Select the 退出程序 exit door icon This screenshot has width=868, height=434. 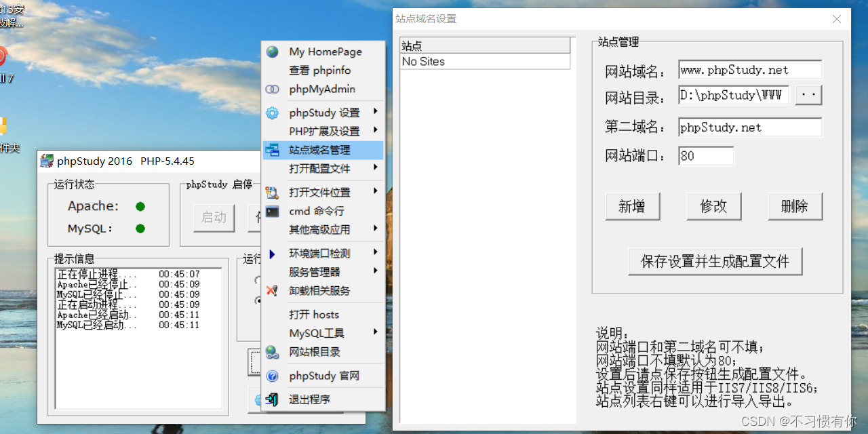click(x=272, y=399)
